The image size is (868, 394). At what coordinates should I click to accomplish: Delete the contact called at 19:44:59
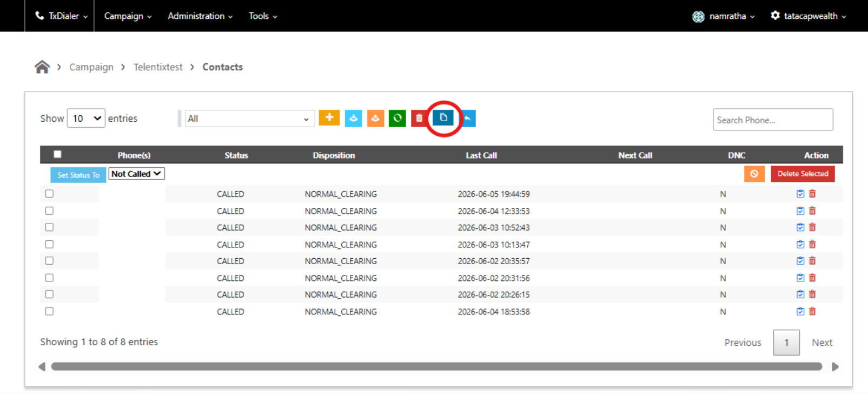click(812, 194)
